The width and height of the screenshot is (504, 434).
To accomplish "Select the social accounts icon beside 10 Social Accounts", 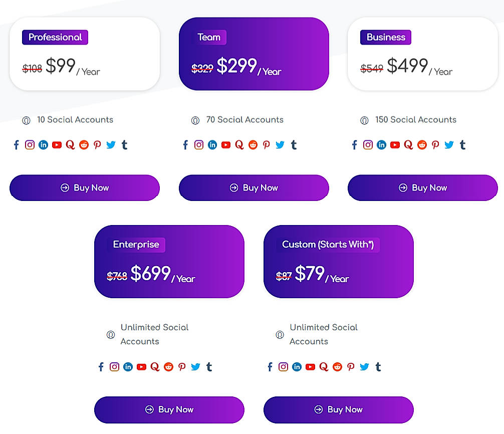I will coord(26,120).
